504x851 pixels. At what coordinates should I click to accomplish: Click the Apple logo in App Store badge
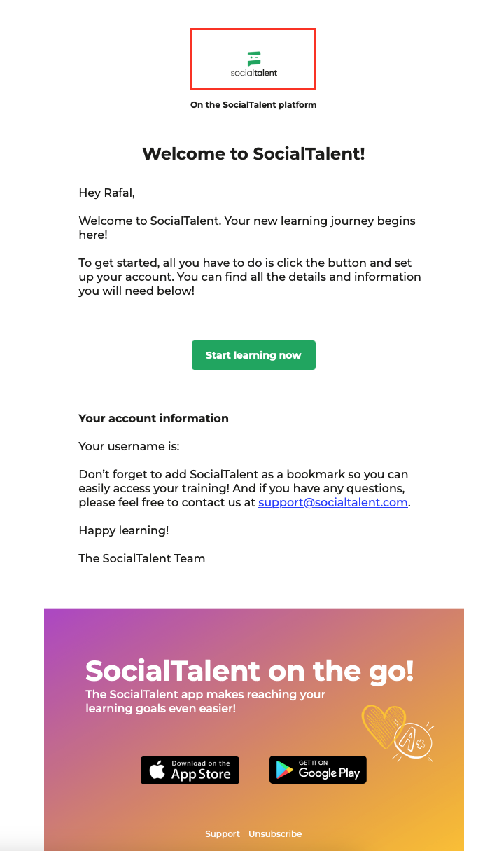157,770
